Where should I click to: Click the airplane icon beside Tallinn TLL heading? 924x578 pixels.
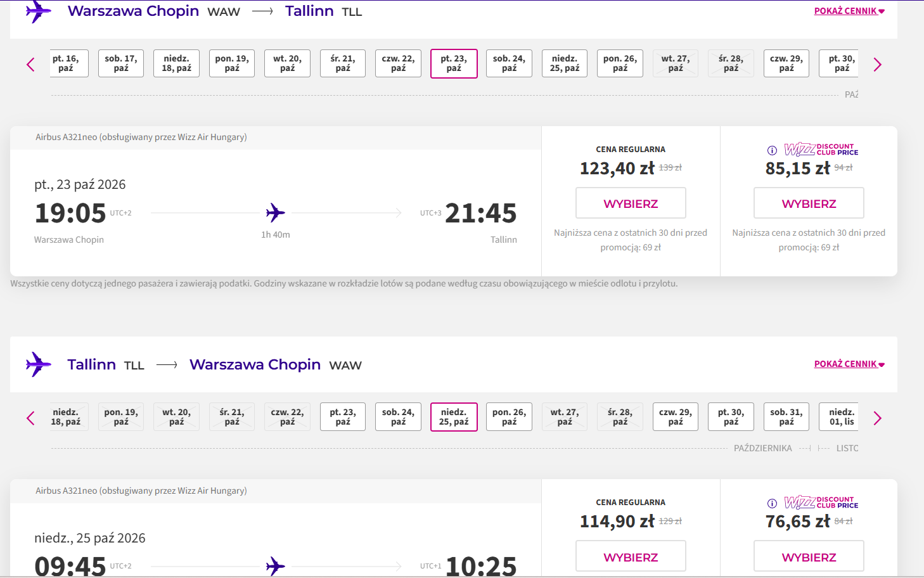(x=38, y=364)
